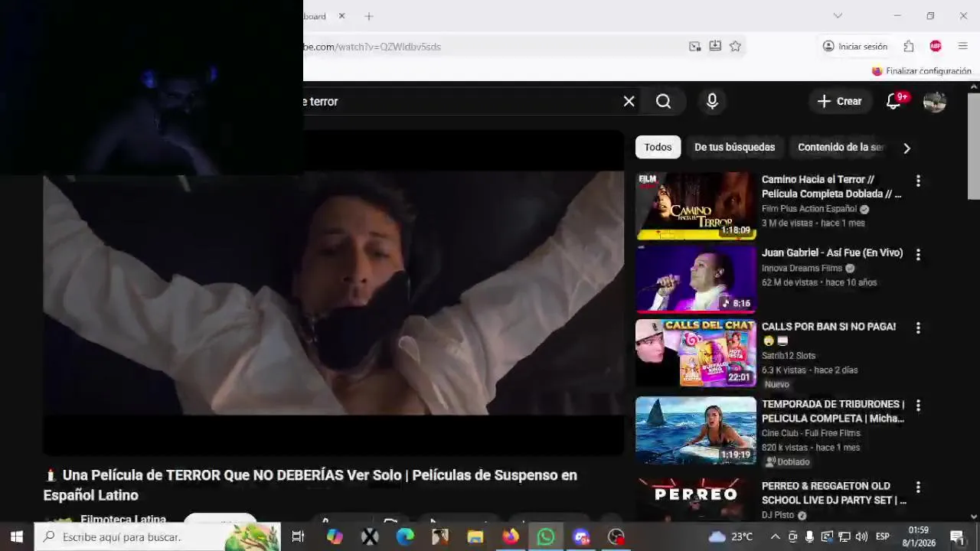980x551 pixels.
Task: Click the video player to pause
Action: (x=333, y=293)
